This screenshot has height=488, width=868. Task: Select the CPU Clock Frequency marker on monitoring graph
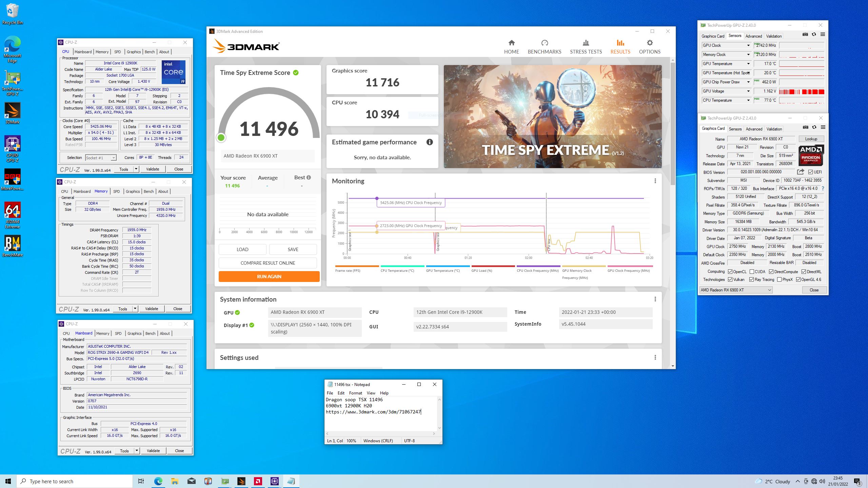tap(377, 198)
